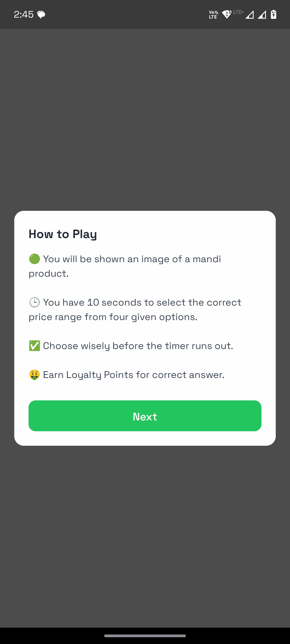This screenshot has width=290, height=644.
Task: Tap the "Choose wisely before the timer" line
Action: [x=138, y=346]
